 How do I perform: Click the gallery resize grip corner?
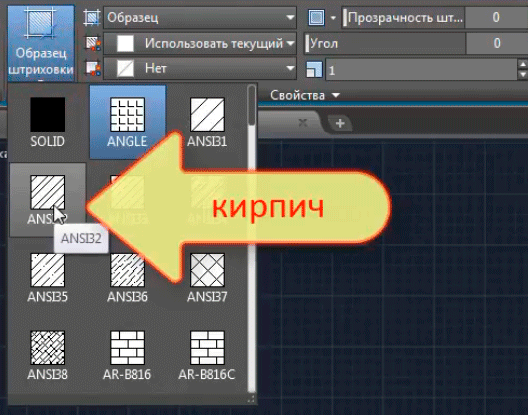251,399
